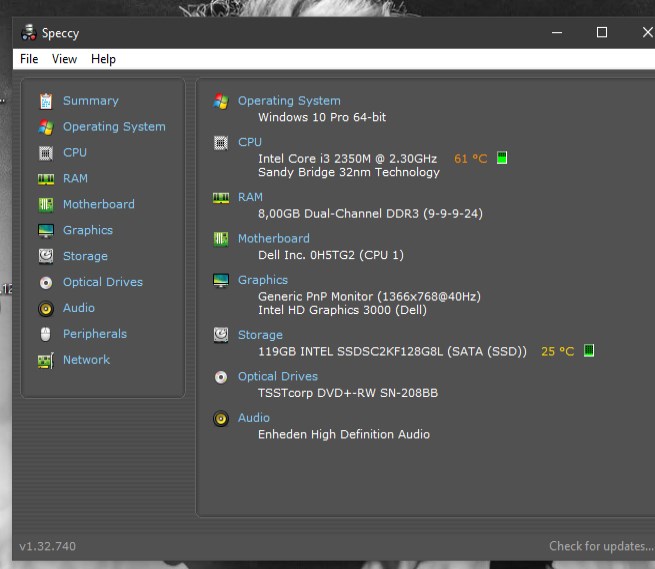This screenshot has height=569, width=655.
Task: Click the Peripherals mouse icon in sidebar
Action: point(46,334)
